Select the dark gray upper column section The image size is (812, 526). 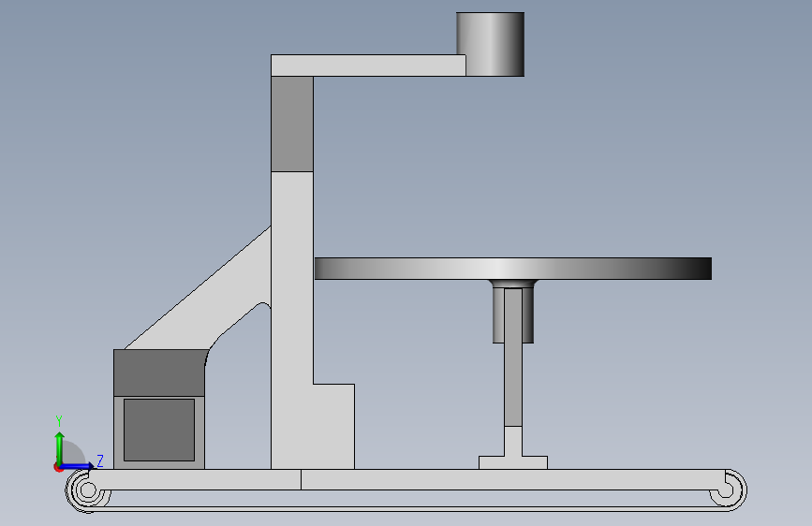point(292,124)
